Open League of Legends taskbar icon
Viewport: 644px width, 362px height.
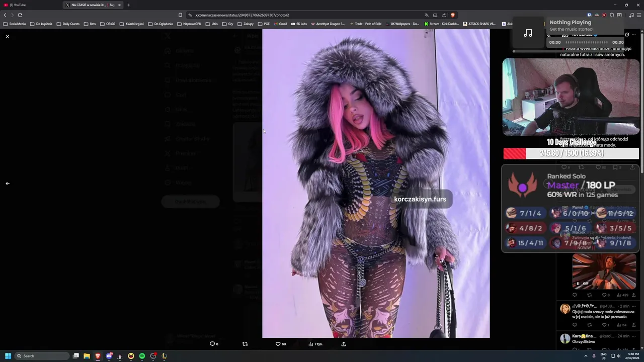[164, 356]
